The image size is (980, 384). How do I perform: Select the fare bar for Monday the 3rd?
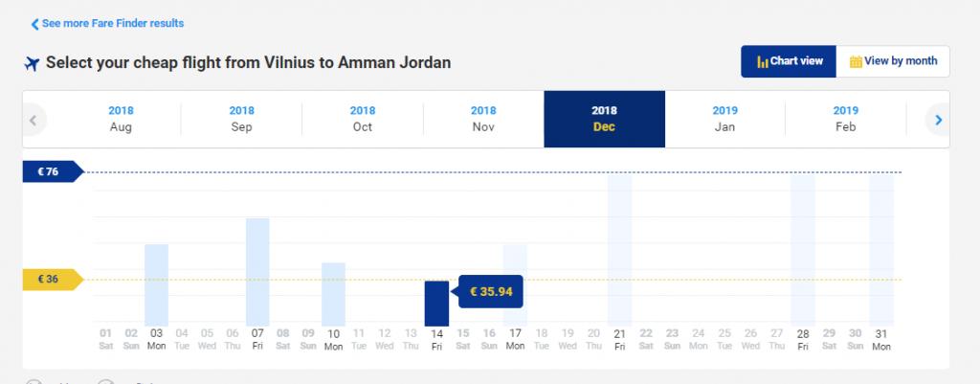click(x=157, y=283)
